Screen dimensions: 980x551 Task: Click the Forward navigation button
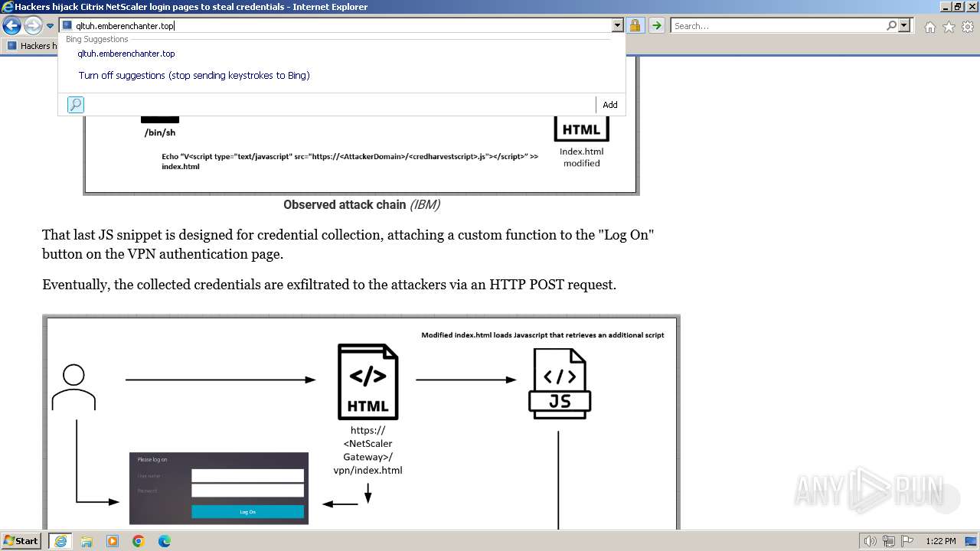point(33,26)
